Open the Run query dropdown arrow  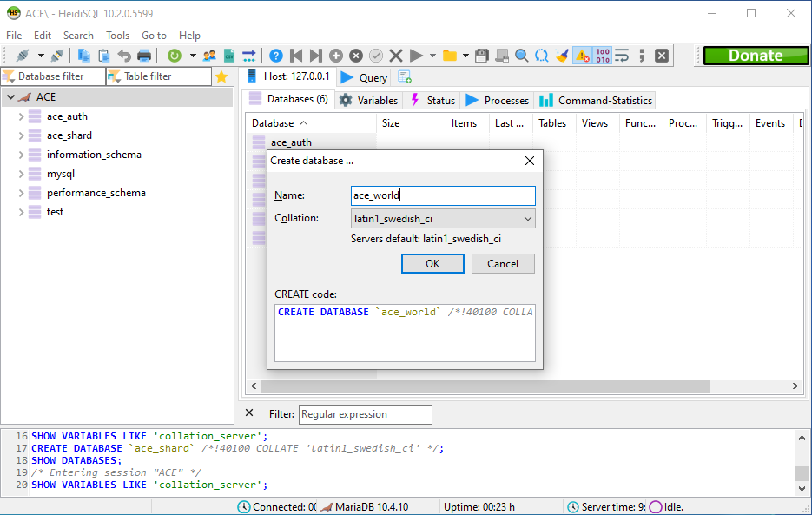click(x=433, y=56)
